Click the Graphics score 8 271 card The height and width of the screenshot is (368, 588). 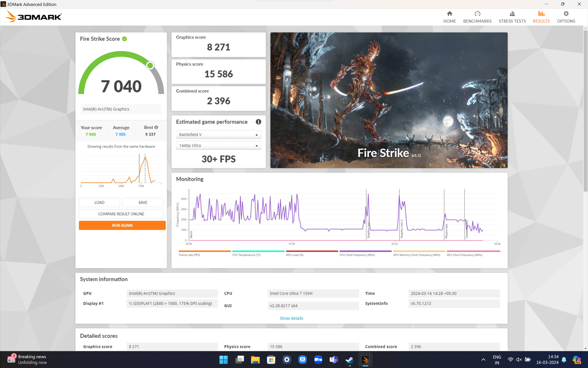pyautogui.click(x=218, y=45)
